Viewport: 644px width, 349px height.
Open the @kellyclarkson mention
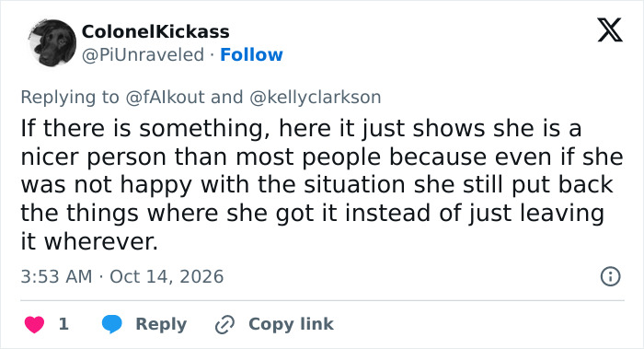pyautogui.click(x=315, y=98)
